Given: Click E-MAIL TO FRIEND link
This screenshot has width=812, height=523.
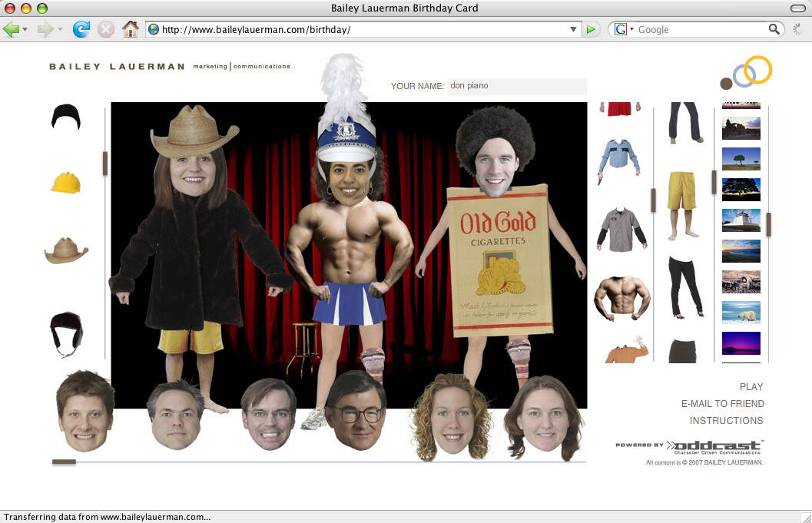Looking at the screenshot, I should [x=722, y=404].
